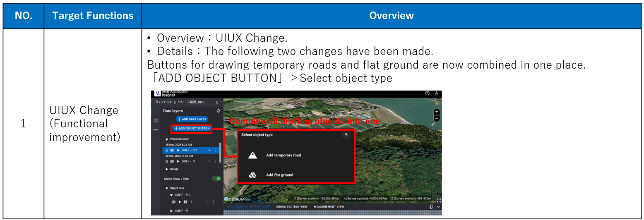Click the mountain icon for temporary road
This screenshot has width=644, height=220.
(x=252, y=155)
